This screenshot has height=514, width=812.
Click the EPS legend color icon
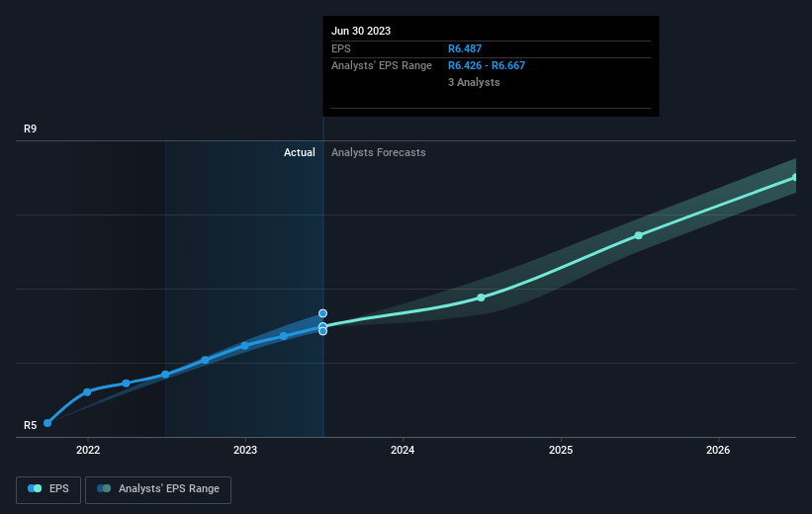point(35,488)
